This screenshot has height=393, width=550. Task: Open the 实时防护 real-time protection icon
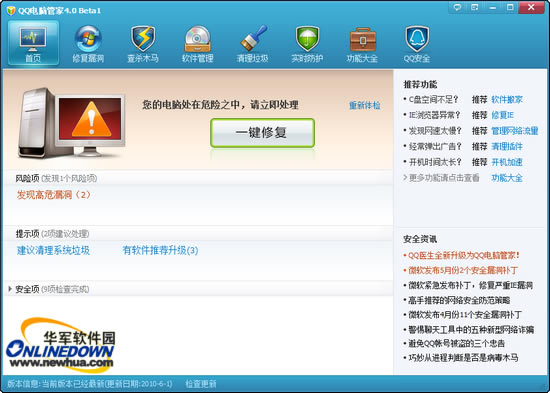tap(307, 43)
